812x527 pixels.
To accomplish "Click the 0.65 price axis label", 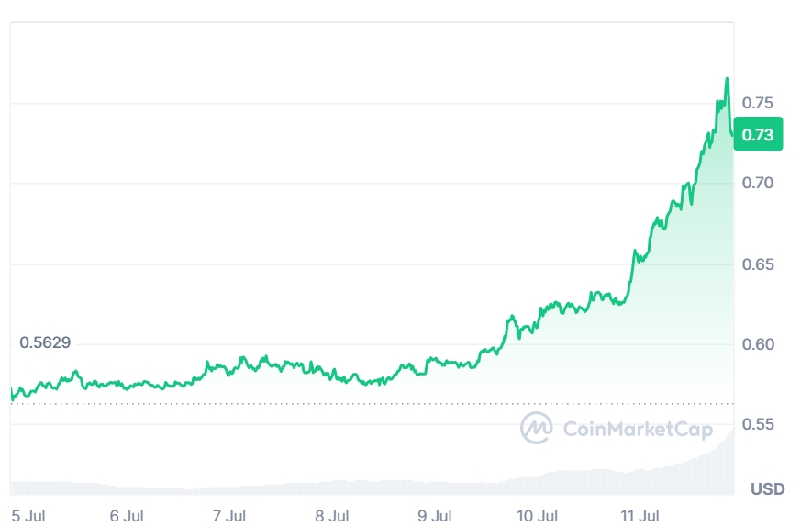I will [758, 264].
